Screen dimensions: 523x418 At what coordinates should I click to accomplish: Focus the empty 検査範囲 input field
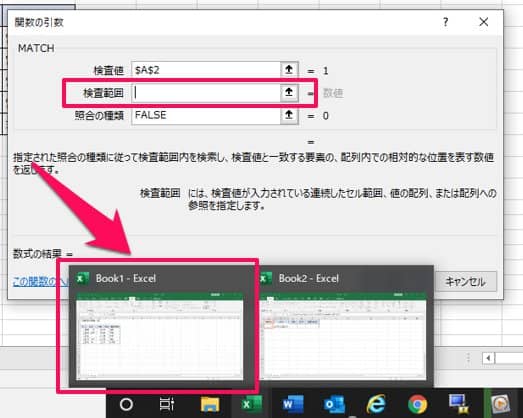pyautogui.click(x=206, y=93)
